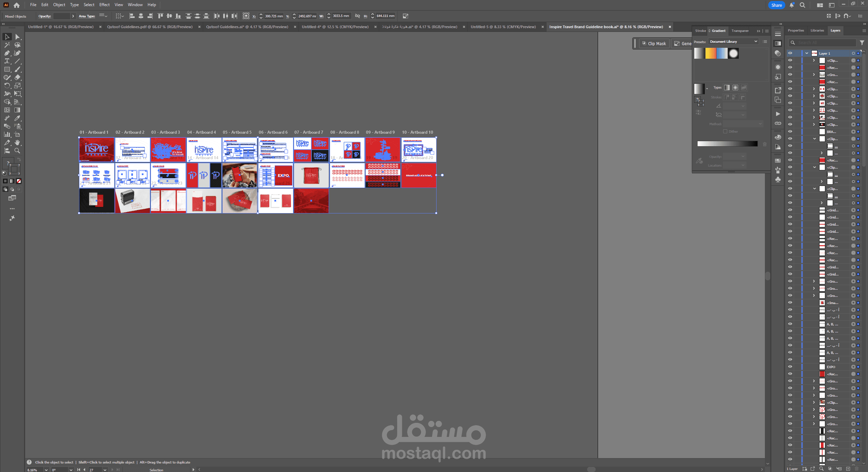Choose the orange-yellow gradient preset swatch
Screen dimensions: 868x472
point(711,53)
